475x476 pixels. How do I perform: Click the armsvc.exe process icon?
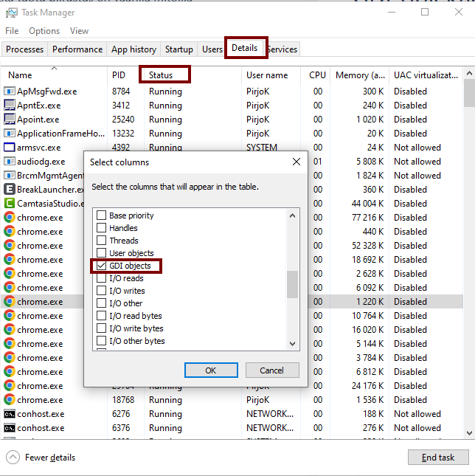[x=10, y=148]
